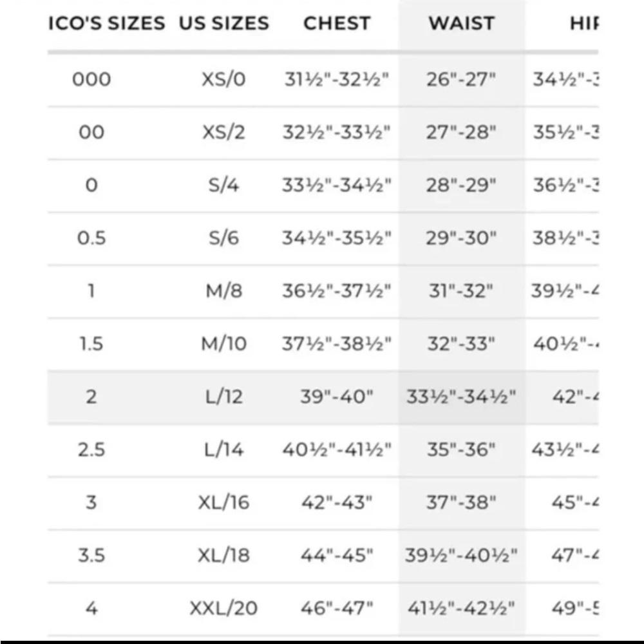Click the WAIST column header
The image size is (644, 644).
tap(461, 23)
